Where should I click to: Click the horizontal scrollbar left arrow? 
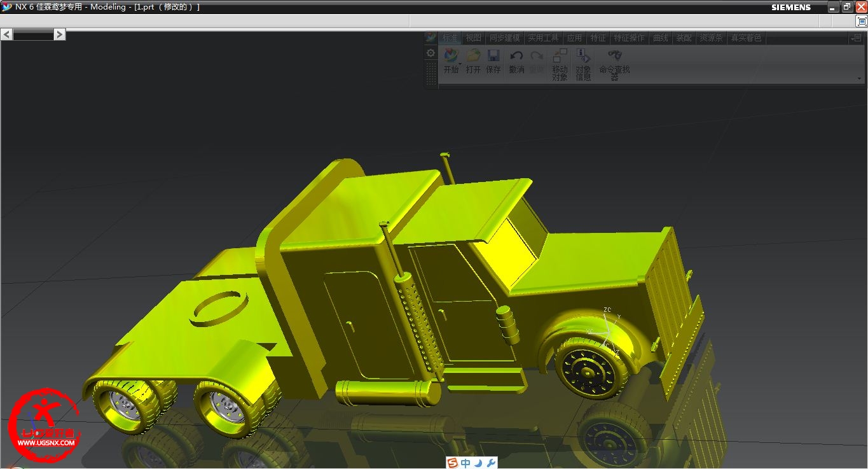[x=6, y=34]
